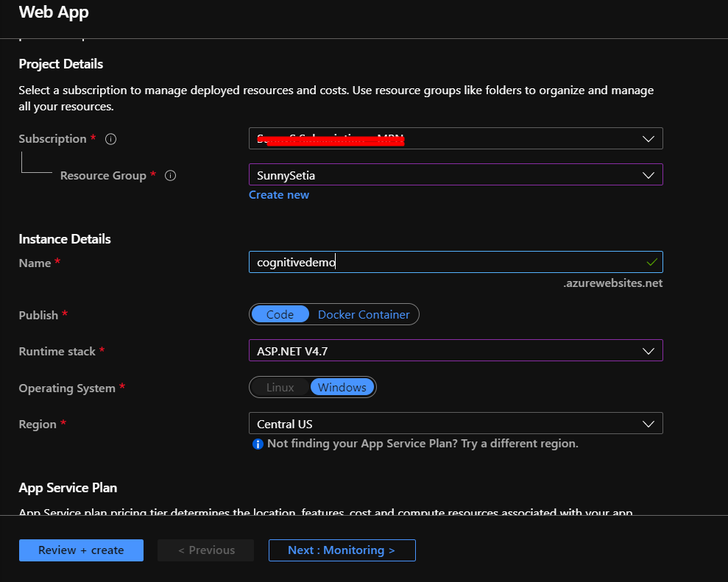This screenshot has height=582, width=728.
Task: Click the Web App page title
Action: [53, 13]
